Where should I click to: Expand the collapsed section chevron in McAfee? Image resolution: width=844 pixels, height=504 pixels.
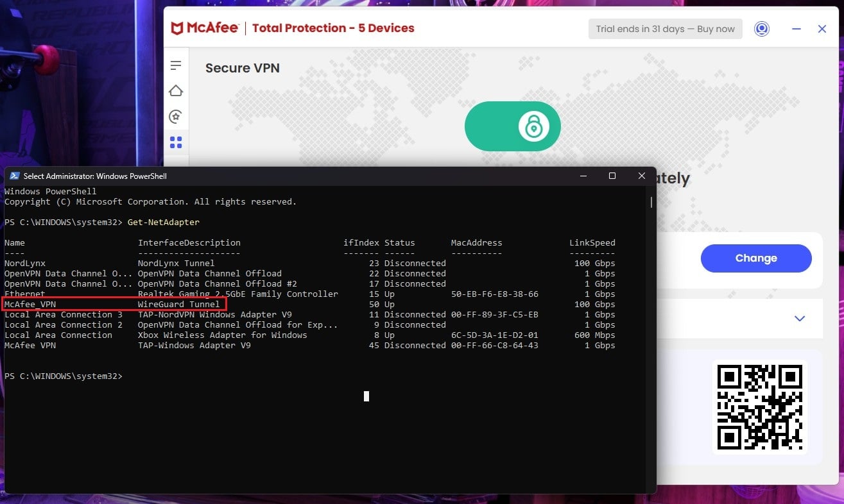tap(800, 319)
